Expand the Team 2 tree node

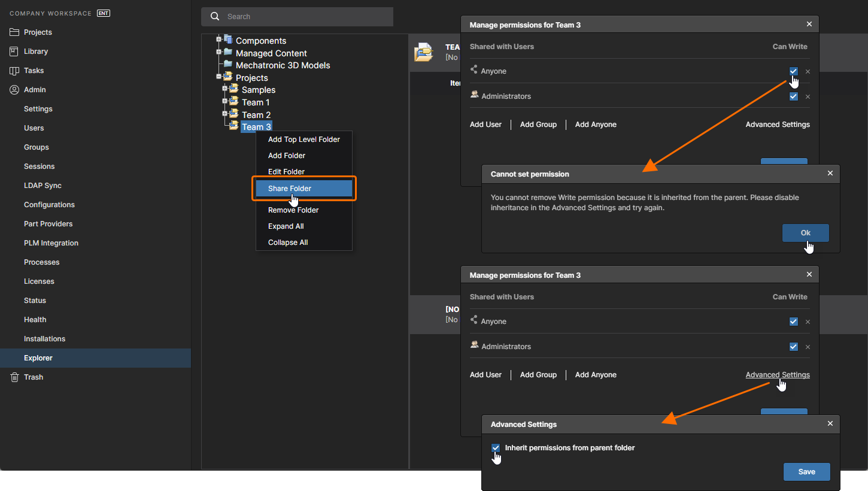point(225,114)
